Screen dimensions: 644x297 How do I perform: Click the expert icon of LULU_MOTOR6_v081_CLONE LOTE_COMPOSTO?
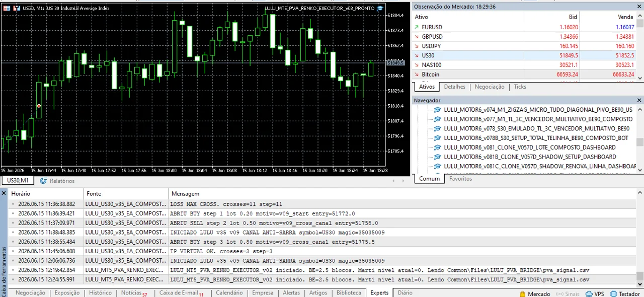pos(437,147)
